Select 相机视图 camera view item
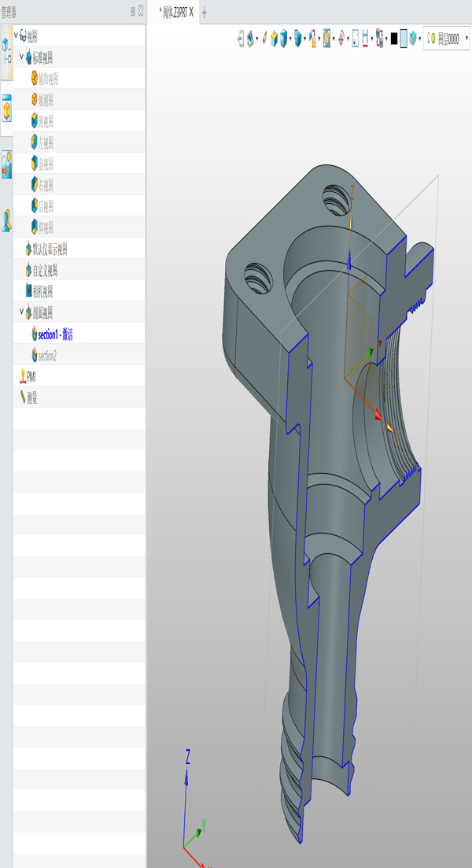The image size is (472, 868). 42,290
